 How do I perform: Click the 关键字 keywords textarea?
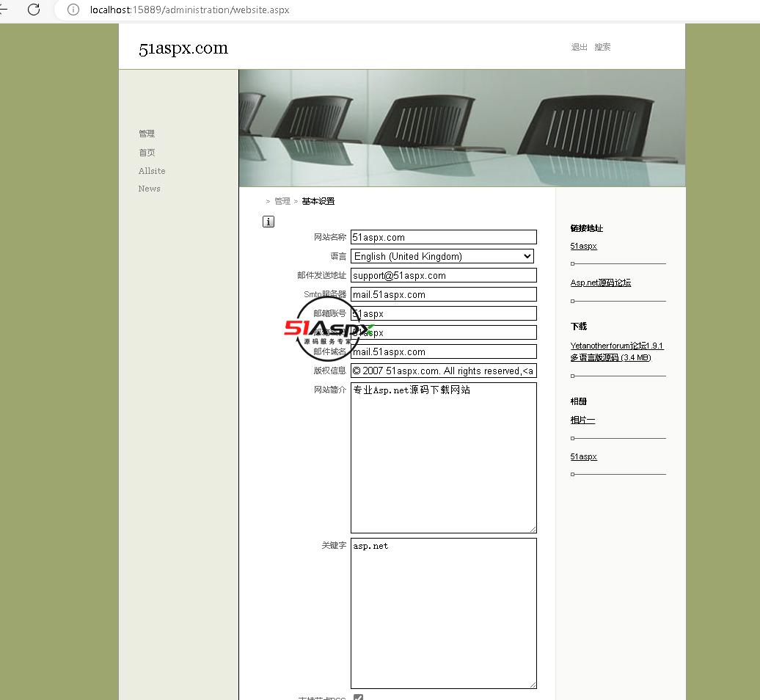coord(444,613)
